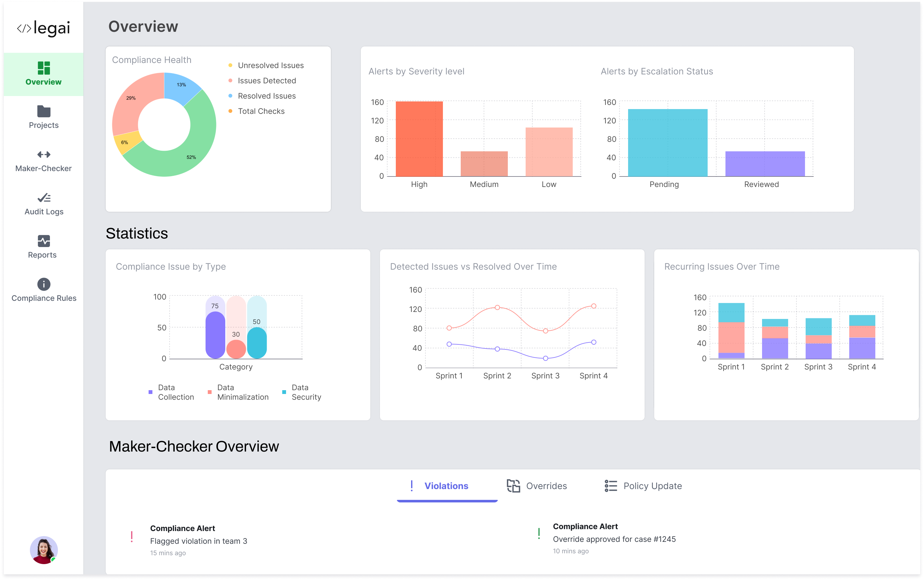Click the Reports activity icon
This screenshot has height=580, width=924.
click(x=44, y=241)
